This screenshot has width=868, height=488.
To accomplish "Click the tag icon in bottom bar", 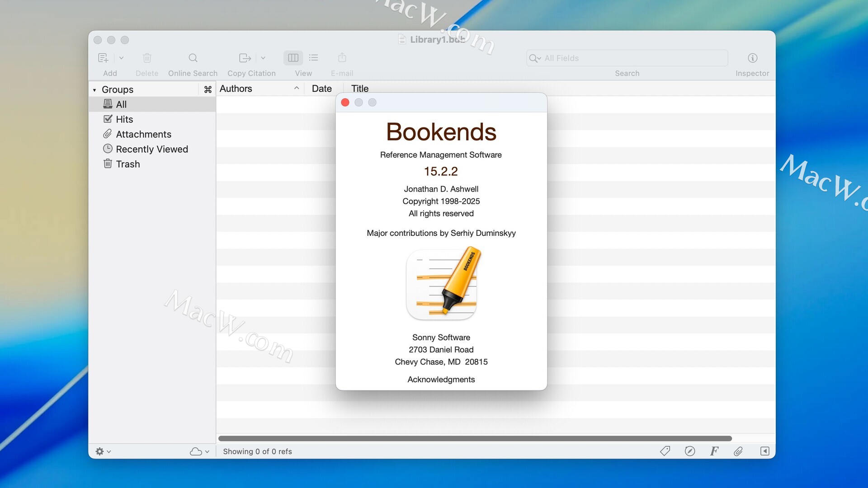I will pyautogui.click(x=665, y=451).
